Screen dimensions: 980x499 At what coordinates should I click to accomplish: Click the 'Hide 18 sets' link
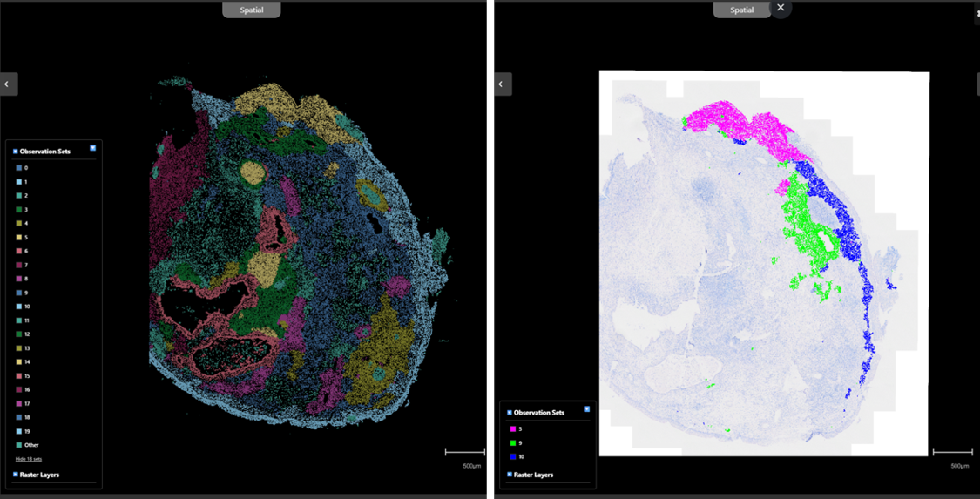pos(29,458)
